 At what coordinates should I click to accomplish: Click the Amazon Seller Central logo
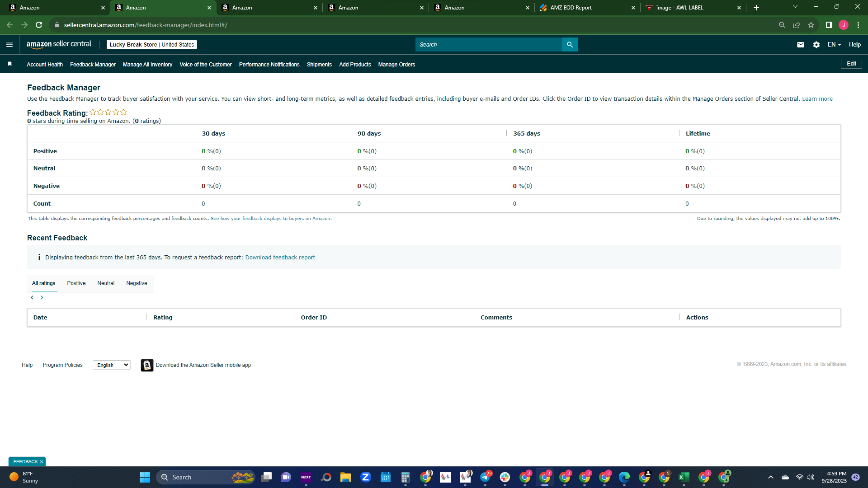(59, 44)
